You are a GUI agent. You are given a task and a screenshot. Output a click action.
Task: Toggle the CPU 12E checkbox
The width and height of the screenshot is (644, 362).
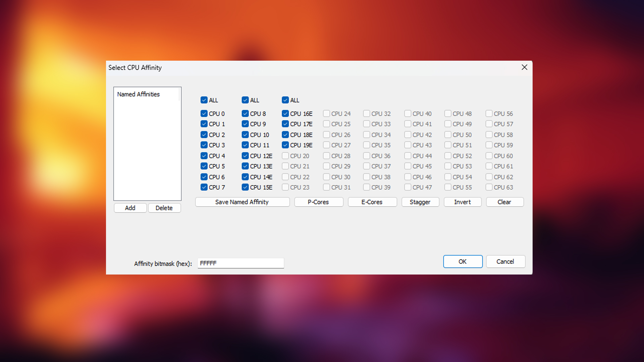pos(245,156)
